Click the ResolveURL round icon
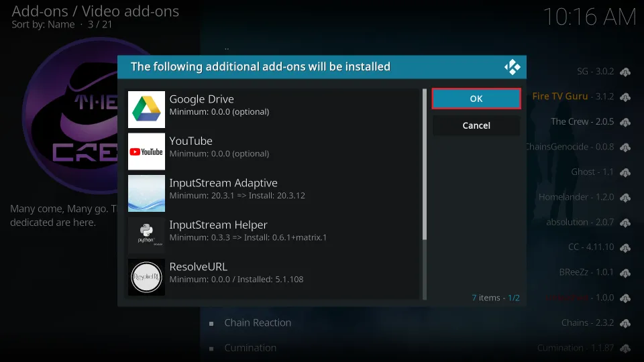644x362 pixels. (x=146, y=277)
